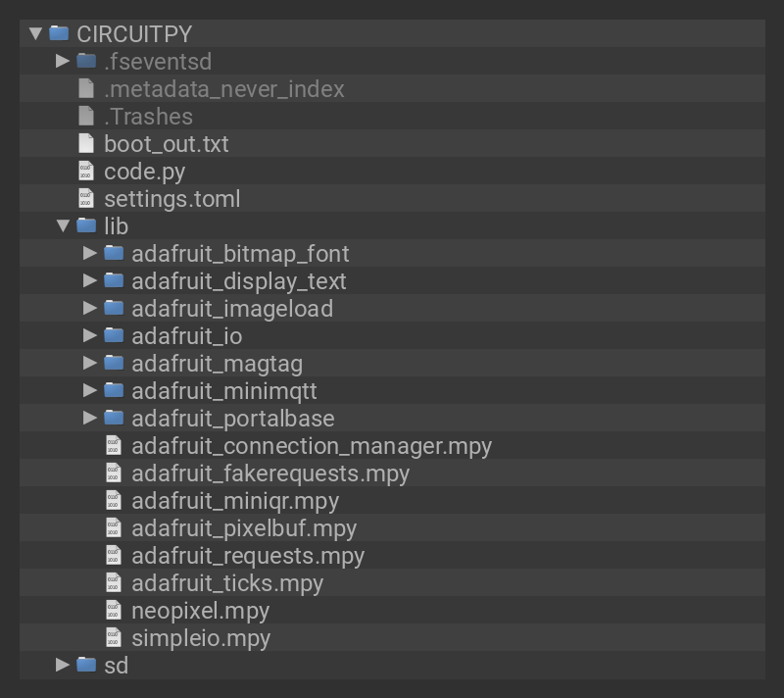Expand the sd folder arrow
The image size is (784, 698).
(x=63, y=665)
